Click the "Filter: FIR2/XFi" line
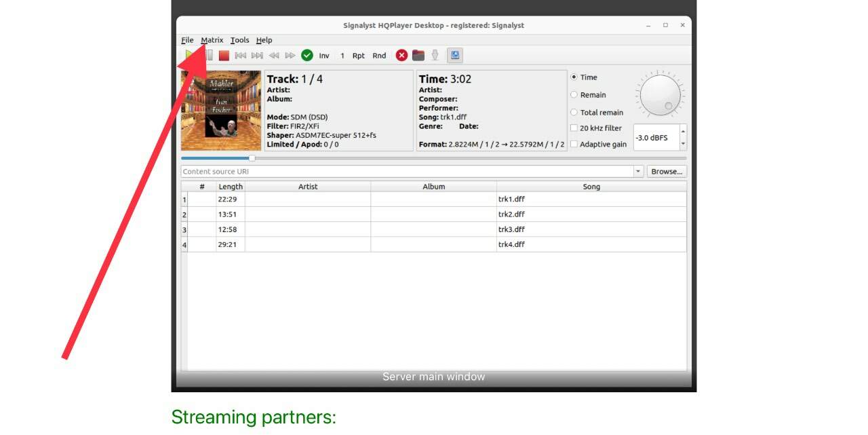 coord(293,126)
